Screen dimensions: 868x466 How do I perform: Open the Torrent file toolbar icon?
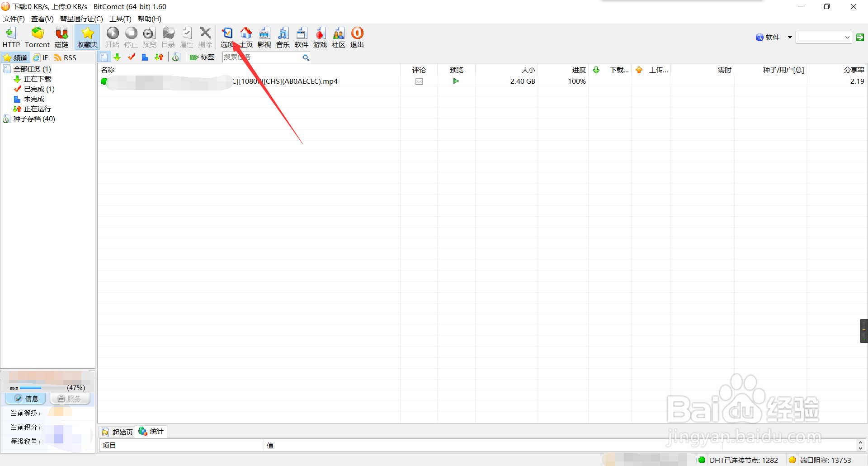[x=37, y=37]
